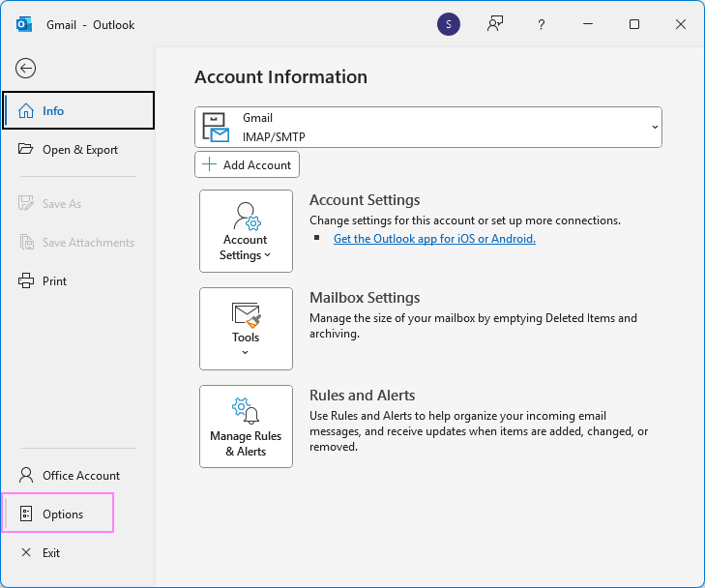The width and height of the screenshot is (705, 588).
Task: Click the Save As disk icon
Action: pos(26,203)
